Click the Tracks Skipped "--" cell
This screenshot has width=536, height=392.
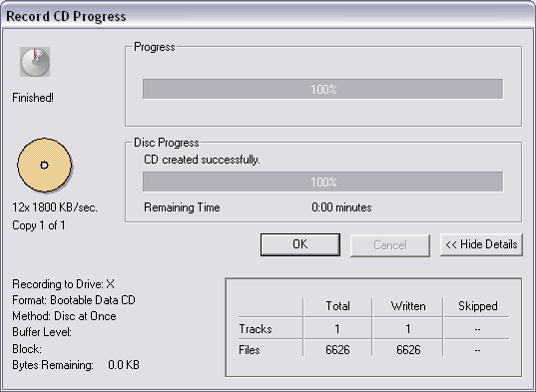pyautogui.click(x=477, y=329)
